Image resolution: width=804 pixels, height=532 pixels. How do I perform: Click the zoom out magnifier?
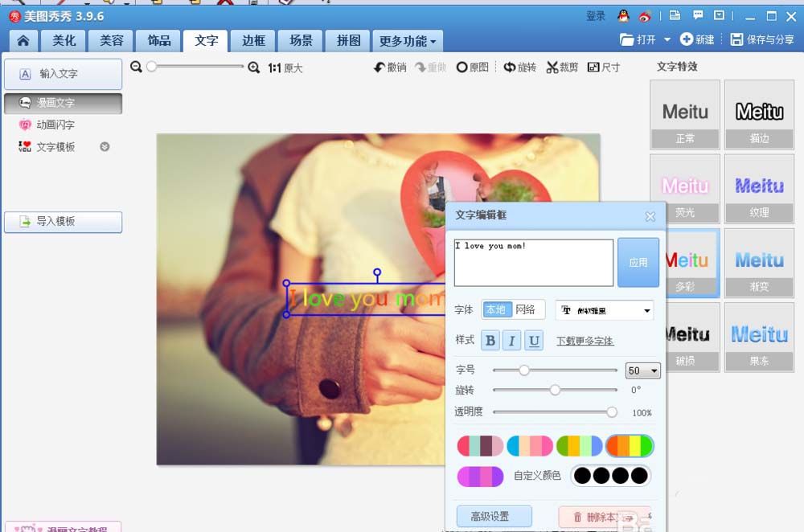(136, 67)
